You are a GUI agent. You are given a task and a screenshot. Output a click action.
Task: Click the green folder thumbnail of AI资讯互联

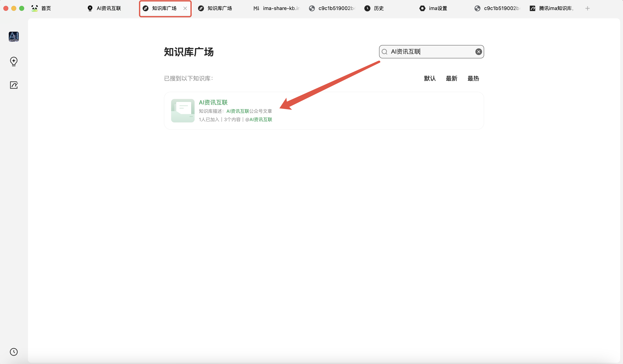click(183, 110)
